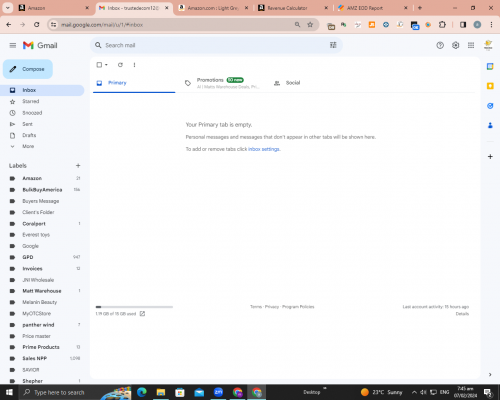This screenshot has height=400, width=500.
Task: Open the Google label
Action: [x=30, y=246]
